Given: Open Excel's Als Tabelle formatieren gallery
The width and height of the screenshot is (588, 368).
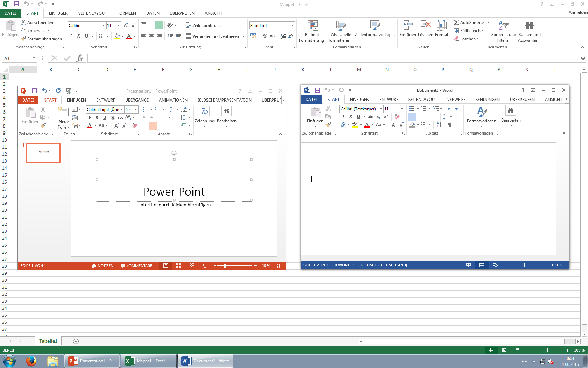Looking at the screenshot, I should point(341,31).
